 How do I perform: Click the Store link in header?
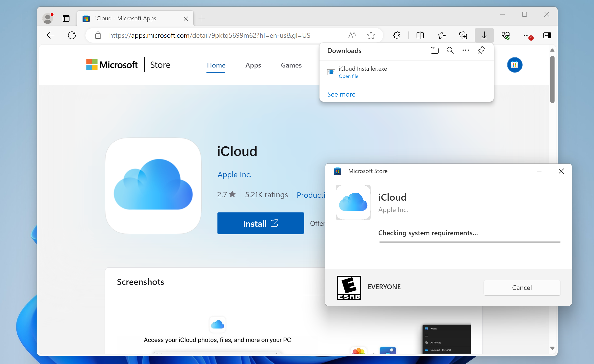[160, 65]
